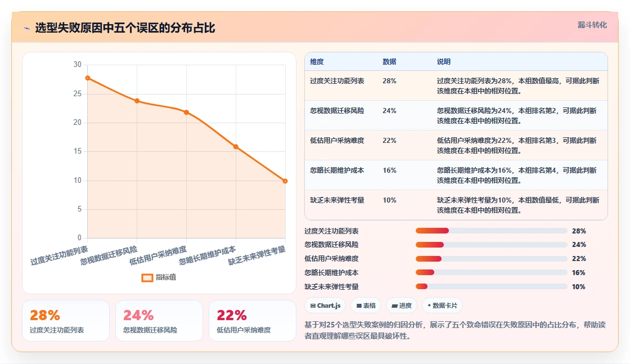Click the 进度 chip
The height and width of the screenshot is (364, 630).
coord(402,305)
